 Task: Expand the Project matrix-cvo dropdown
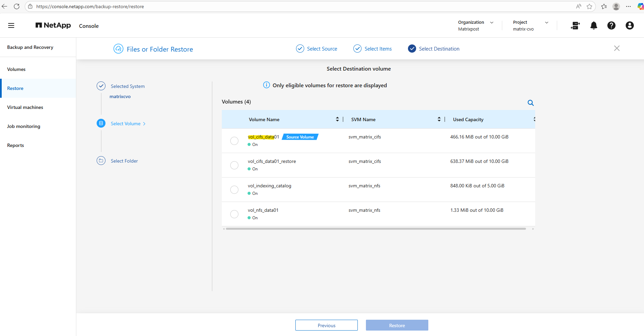pyautogui.click(x=546, y=22)
